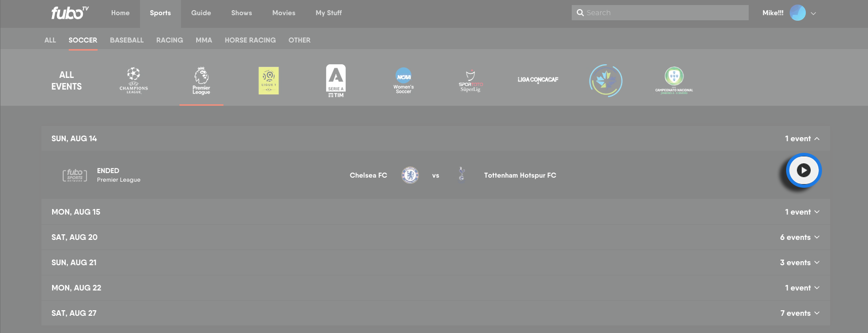Select the NCAA Women's Soccer logo
The image size is (868, 333).
[x=403, y=80]
